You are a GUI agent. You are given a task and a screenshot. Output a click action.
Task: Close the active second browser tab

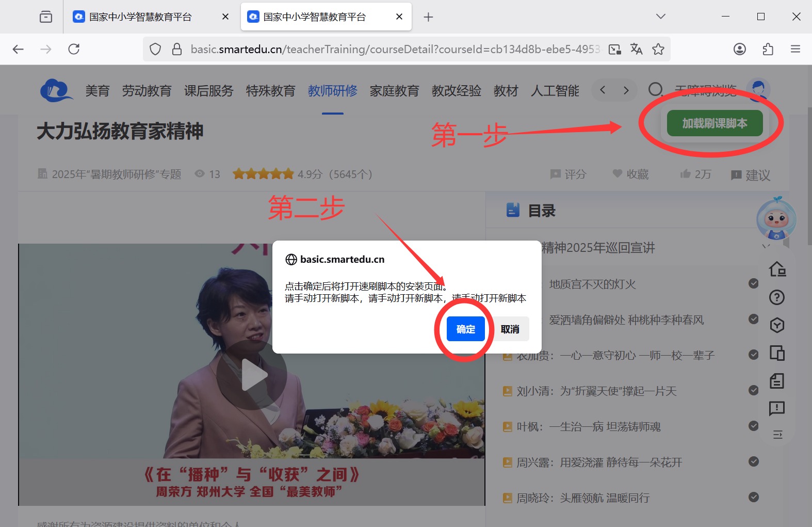(399, 17)
